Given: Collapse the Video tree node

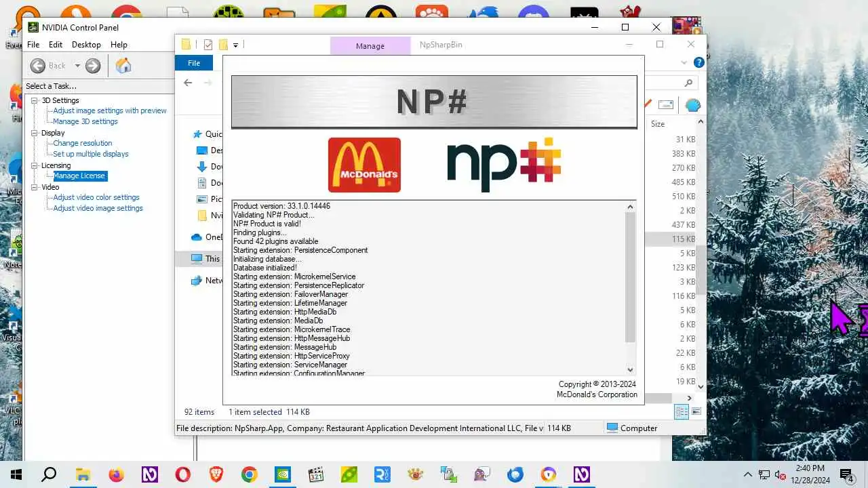Looking at the screenshot, I should 35,187.
